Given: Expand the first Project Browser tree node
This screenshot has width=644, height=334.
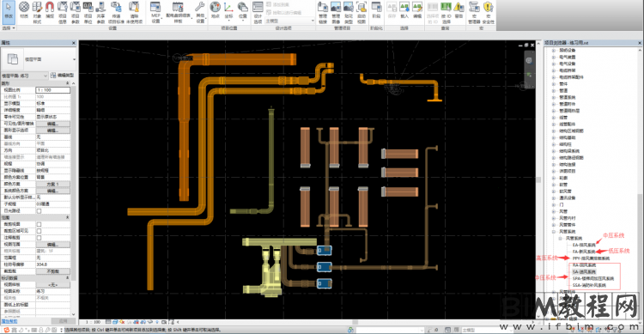Looking at the screenshot, I should 553,50.
